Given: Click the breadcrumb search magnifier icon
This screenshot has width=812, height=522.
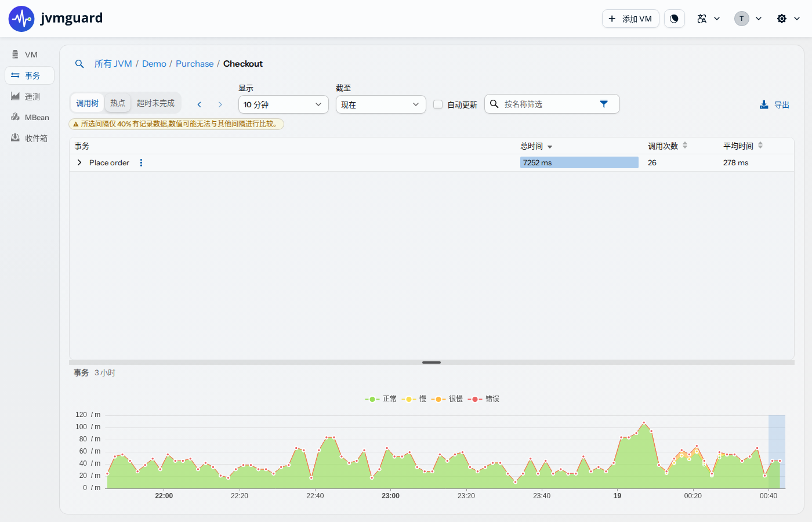Looking at the screenshot, I should point(79,64).
